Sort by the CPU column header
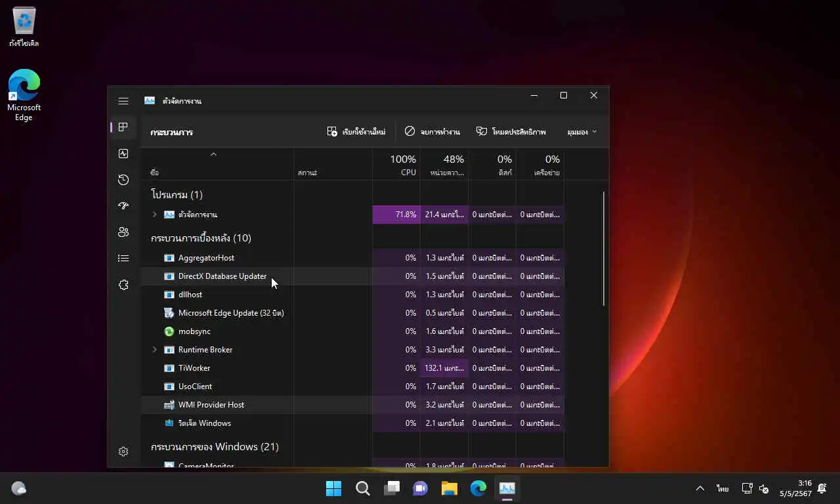The height and width of the screenshot is (504, 840). [396, 165]
